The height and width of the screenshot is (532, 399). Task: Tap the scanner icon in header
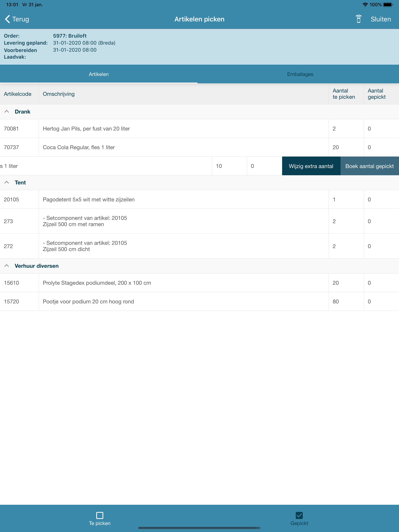358,19
